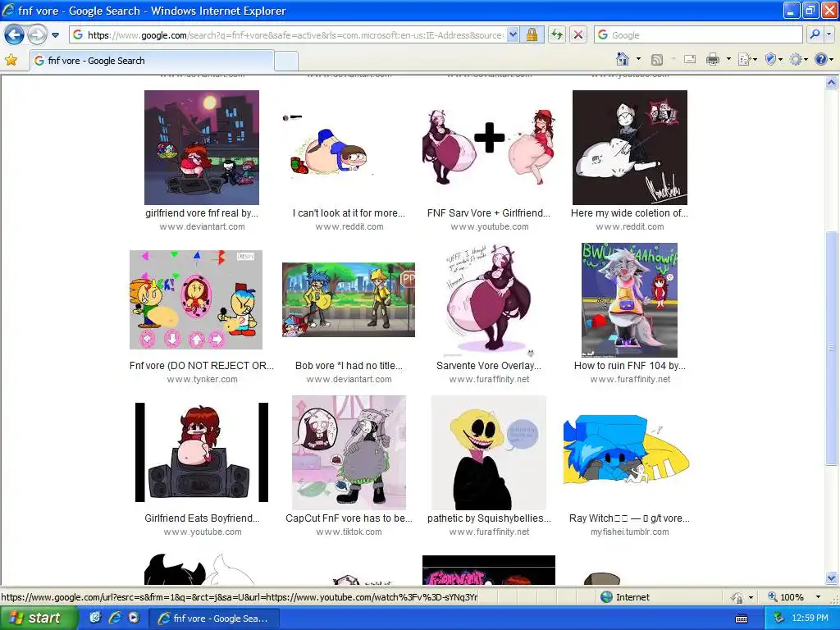The width and height of the screenshot is (840, 630).
Task: Click the myfishei.tumblr.com source text
Action: pos(629,532)
